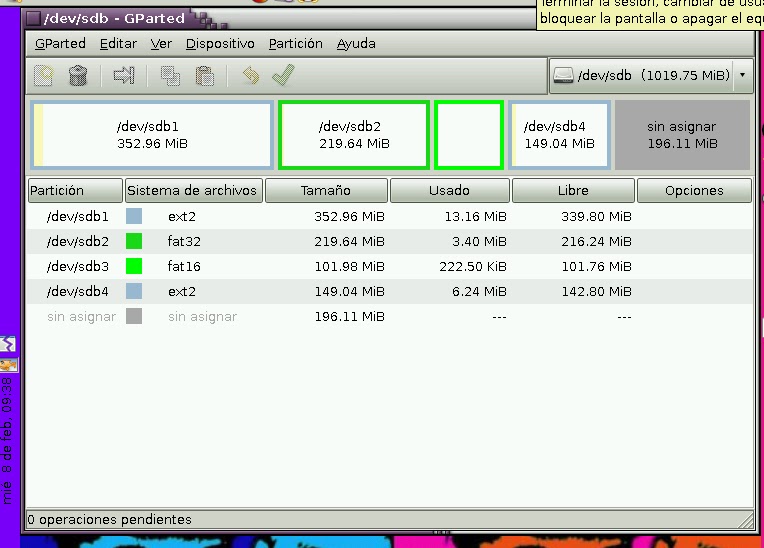Click the gray swatch of unallocated row

pyautogui.click(x=134, y=317)
